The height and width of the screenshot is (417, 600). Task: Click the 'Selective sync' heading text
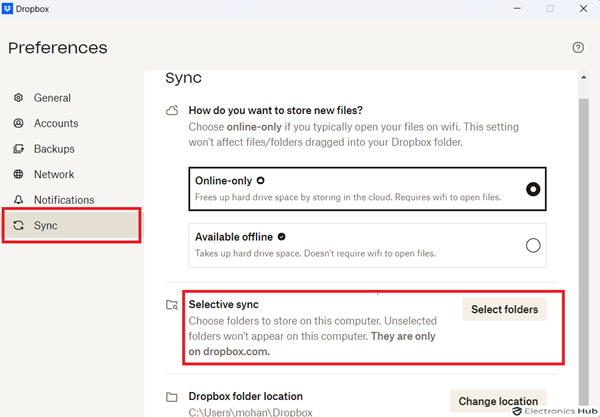point(223,305)
